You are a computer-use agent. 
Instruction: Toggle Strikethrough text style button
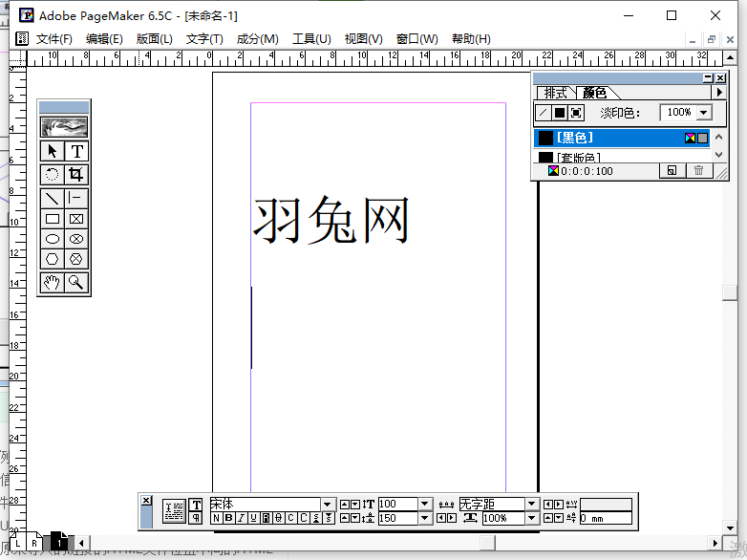(278, 518)
